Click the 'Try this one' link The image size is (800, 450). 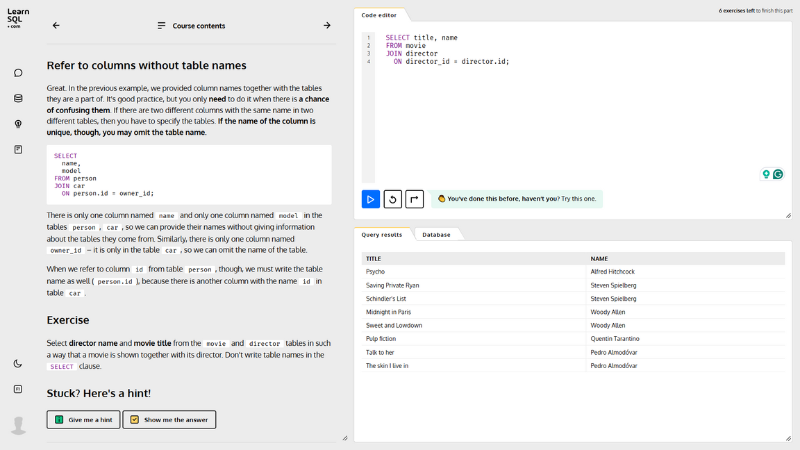(579, 199)
